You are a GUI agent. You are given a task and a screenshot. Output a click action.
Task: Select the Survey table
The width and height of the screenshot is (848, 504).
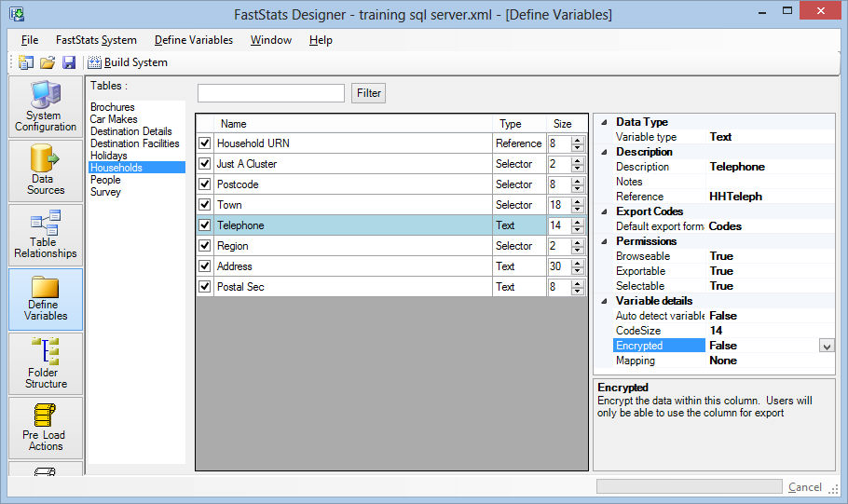(105, 192)
